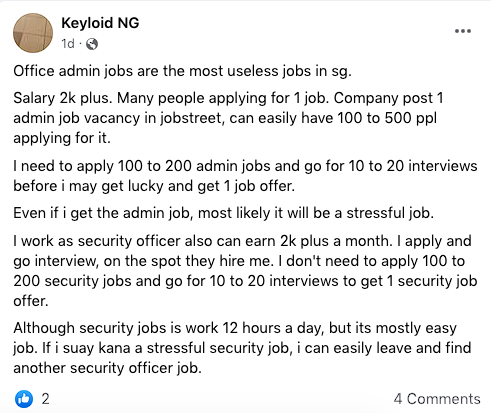Click the phrase 'on the spot they hire me'
The width and height of the screenshot is (491, 413).
click(x=188, y=261)
